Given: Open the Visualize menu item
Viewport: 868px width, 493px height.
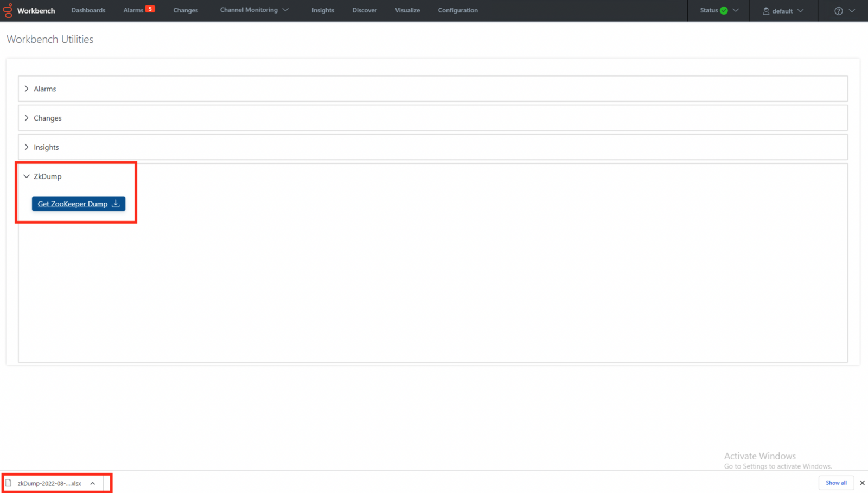Looking at the screenshot, I should click(x=407, y=10).
